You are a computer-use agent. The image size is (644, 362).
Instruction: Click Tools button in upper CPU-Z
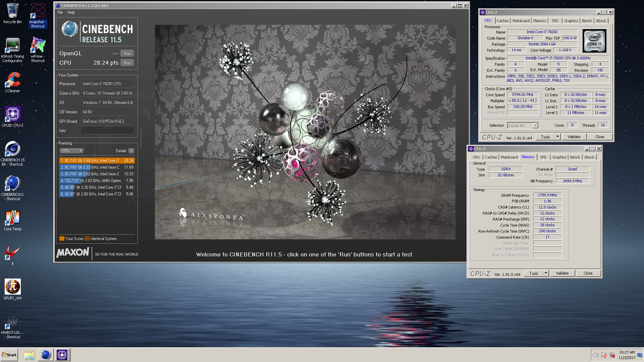point(545,137)
